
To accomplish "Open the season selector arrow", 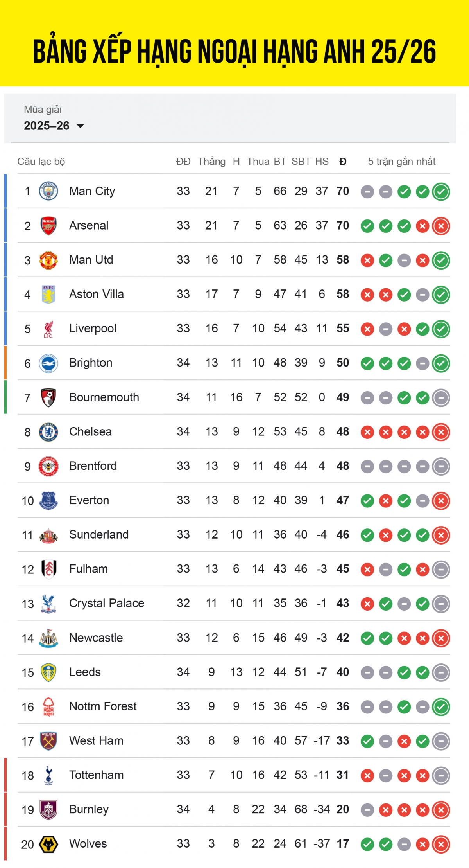I will (81, 126).
